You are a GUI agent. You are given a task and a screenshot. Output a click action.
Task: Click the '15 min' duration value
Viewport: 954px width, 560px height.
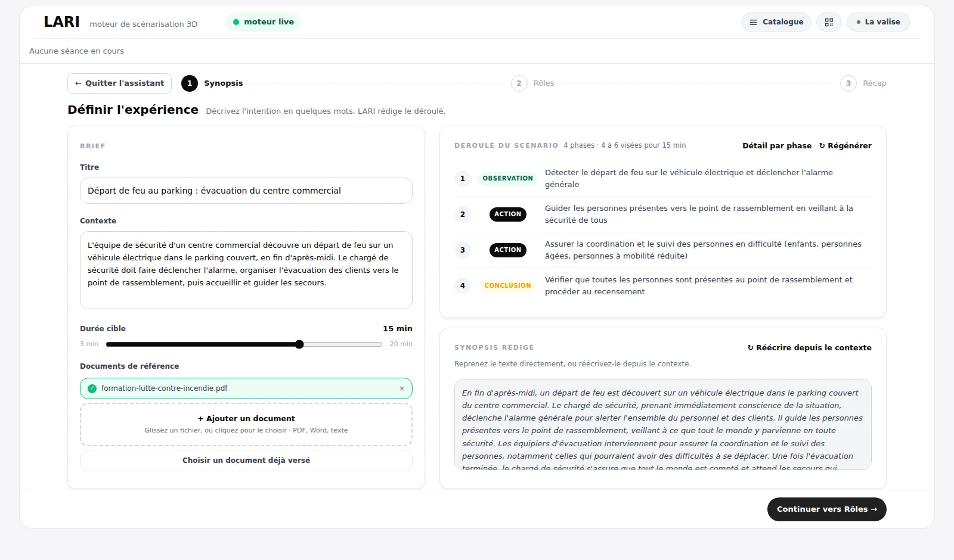tap(397, 329)
